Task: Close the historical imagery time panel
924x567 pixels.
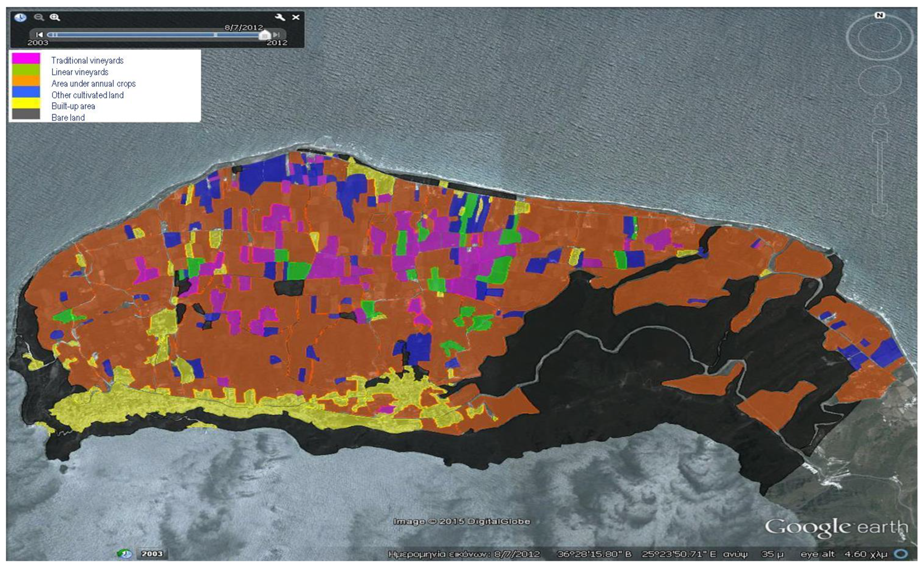Action: point(296,17)
